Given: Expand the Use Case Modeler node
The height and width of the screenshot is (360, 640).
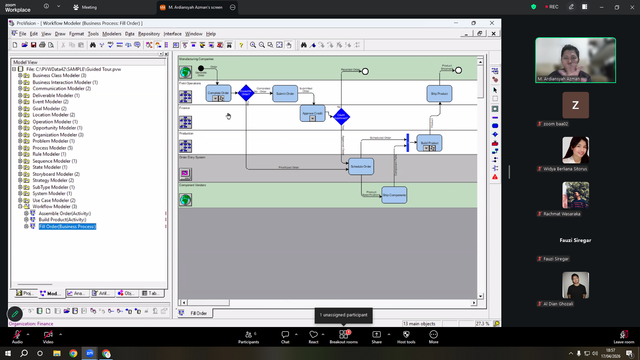Looking at the screenshot, I should point(20,200).
